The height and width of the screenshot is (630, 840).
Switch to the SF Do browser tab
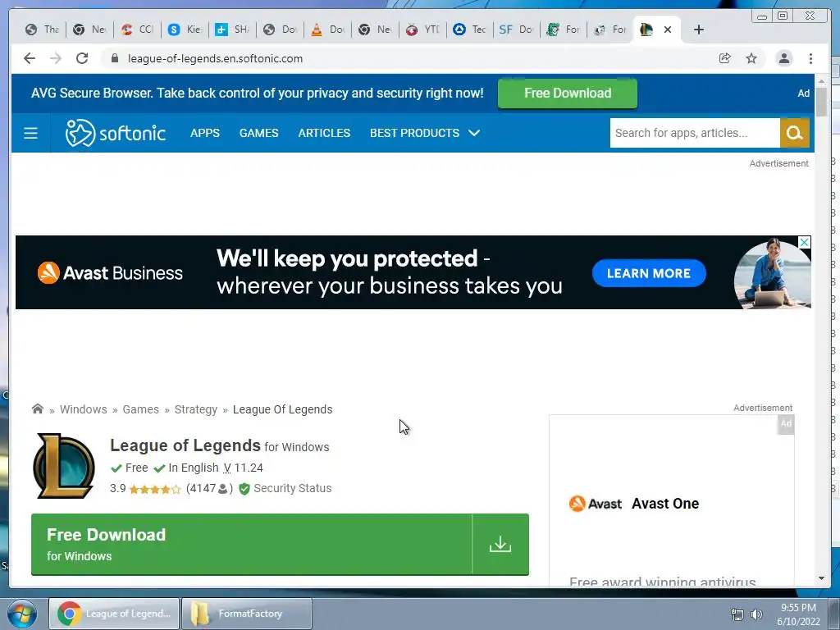[517, 30]
